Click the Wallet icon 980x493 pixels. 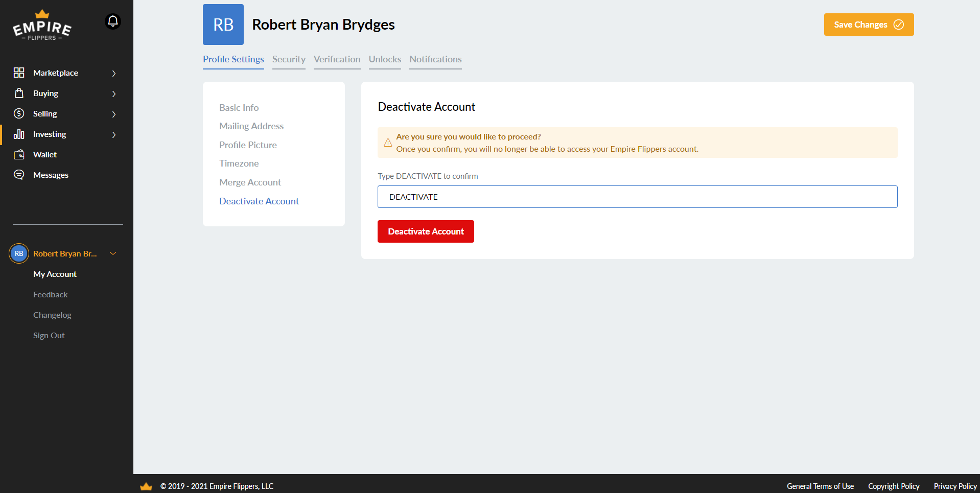19,154
